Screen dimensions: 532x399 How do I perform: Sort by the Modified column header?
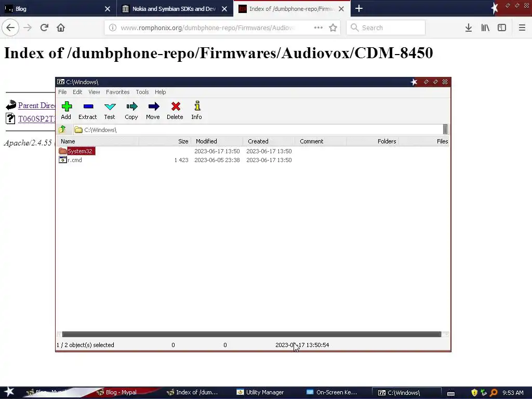point(217,141)
